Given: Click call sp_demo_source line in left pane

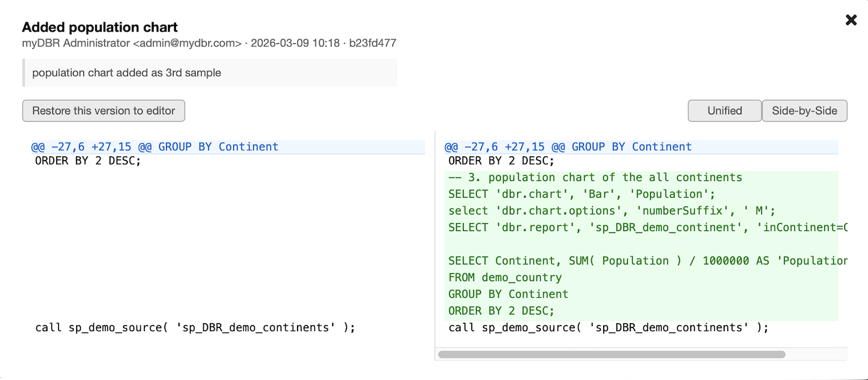Looking at the screenshot, I should (195, 328).
